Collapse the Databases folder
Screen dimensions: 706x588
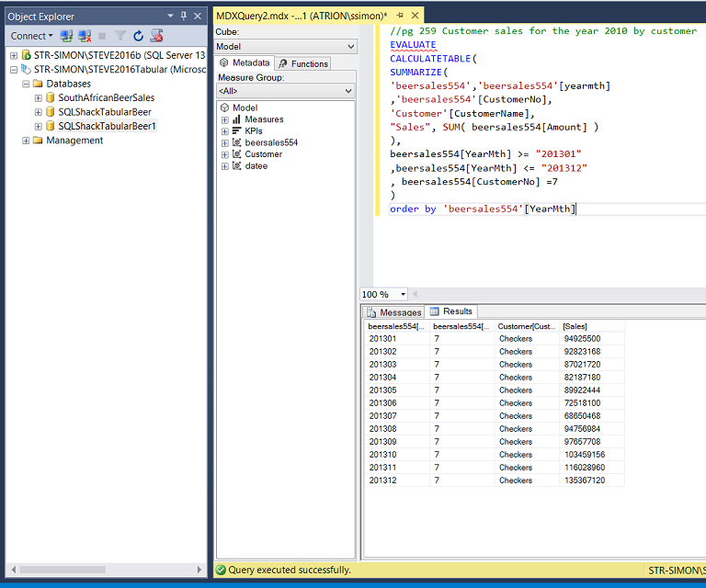point(26,84)
